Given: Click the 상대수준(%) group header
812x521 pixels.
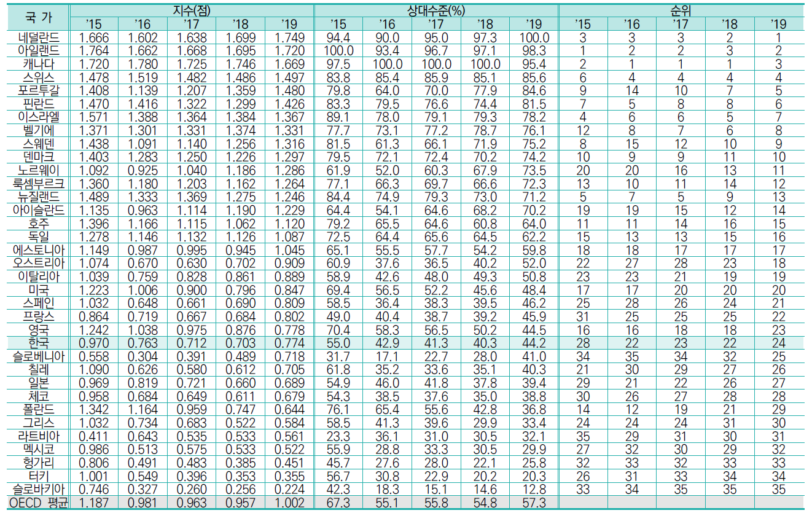Looking at the screenshot, I should [x=436, y=10].
